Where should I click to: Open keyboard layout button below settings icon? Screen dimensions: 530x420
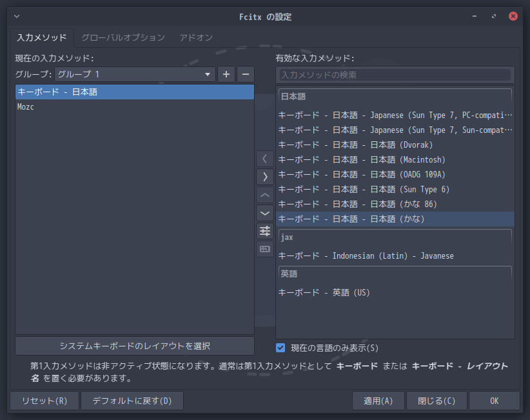[x=265, y=249]
